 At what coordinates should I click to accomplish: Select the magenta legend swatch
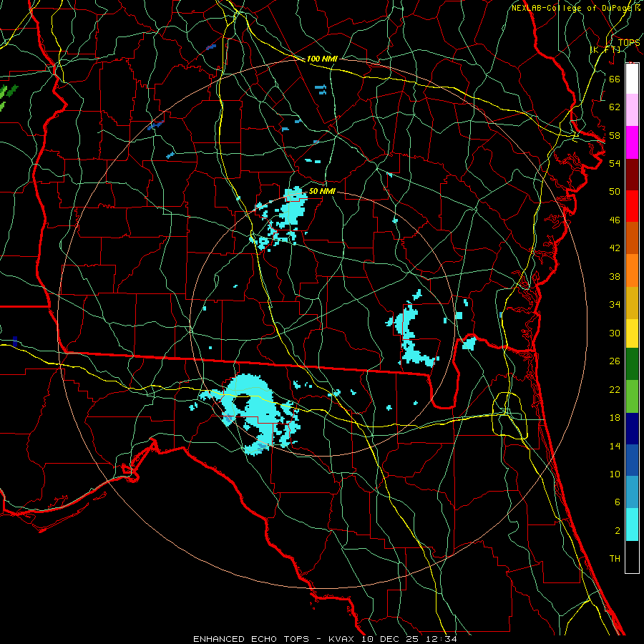[632, 142]
